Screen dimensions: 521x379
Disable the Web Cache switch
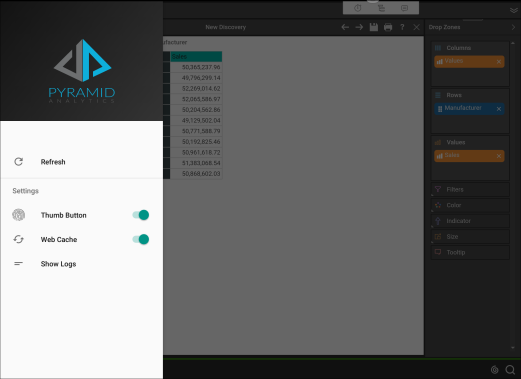pyautogui.click(x=141, y=239)
